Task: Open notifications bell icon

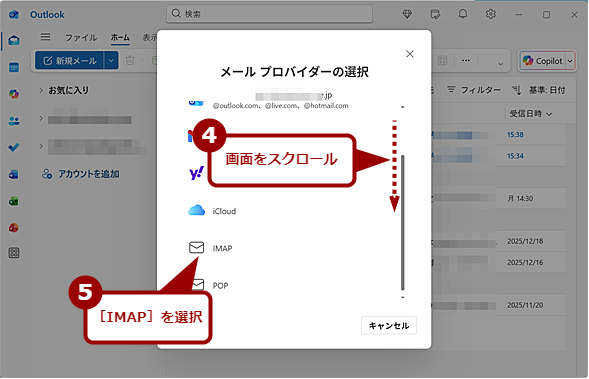Action: pos(463,14)
